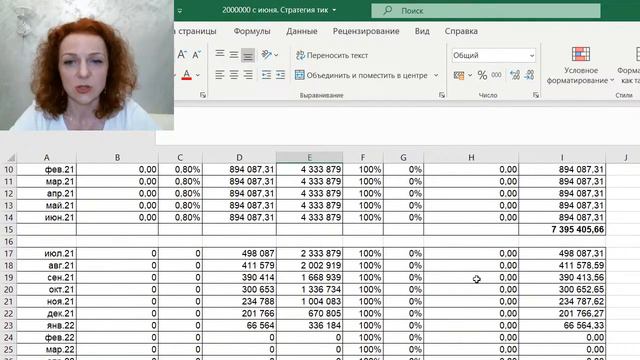Click cell '2 002 919' in the авг.21 row
640x360 pixels.
click(x=309, y=265)
